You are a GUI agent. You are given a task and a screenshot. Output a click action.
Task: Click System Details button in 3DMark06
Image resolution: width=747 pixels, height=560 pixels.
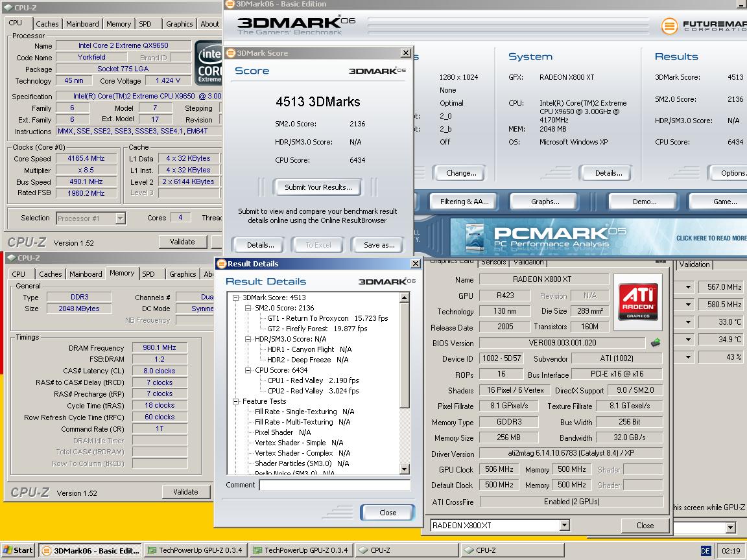point(608,173)
